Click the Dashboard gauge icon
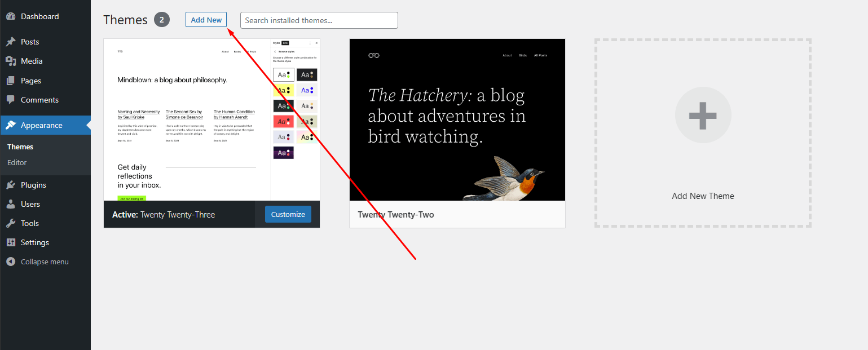 click(x=11, y=16)
